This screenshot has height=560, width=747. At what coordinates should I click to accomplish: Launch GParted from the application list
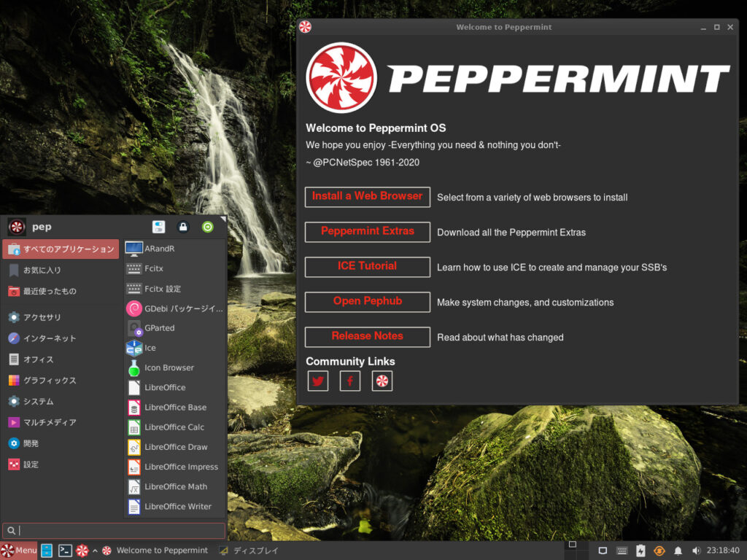[x=160, y=328]
